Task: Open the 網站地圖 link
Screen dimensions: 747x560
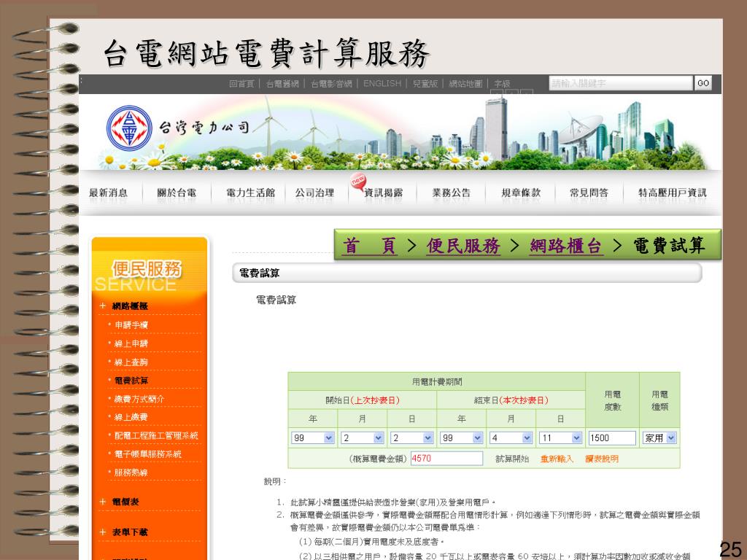Action: click(465, 84)
